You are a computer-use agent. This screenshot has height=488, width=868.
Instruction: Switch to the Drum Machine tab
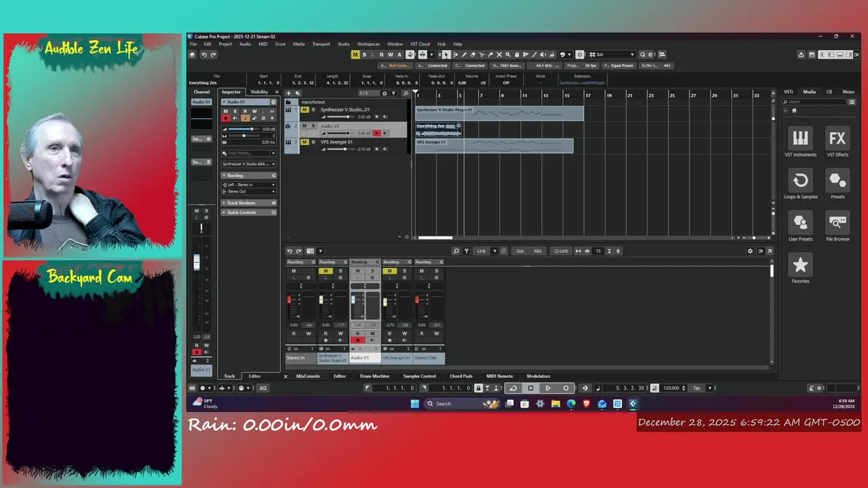pyautogui.click(x=374, y=376)
